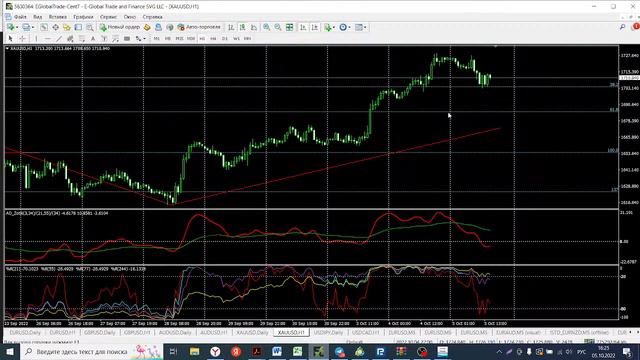Tile chart windows icon

tap(289, 27)
